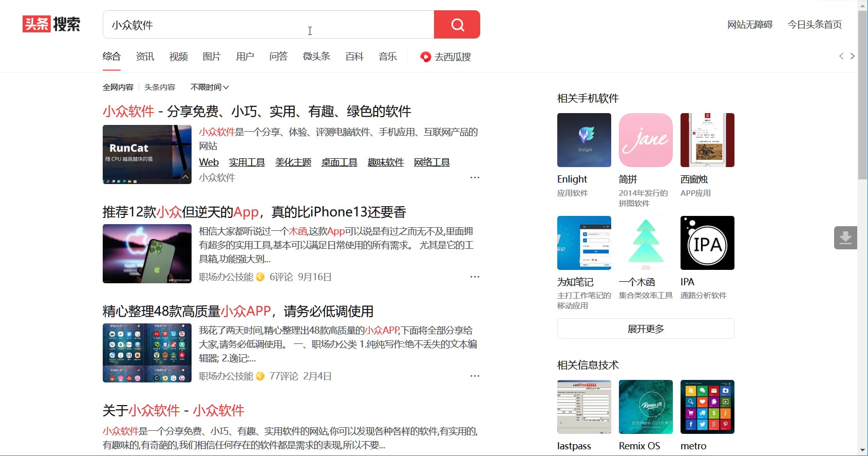Click the search input field with 小众软件
Image resolution: width=868 pixels, height=456 pixels.
click(x=267, y=25)
